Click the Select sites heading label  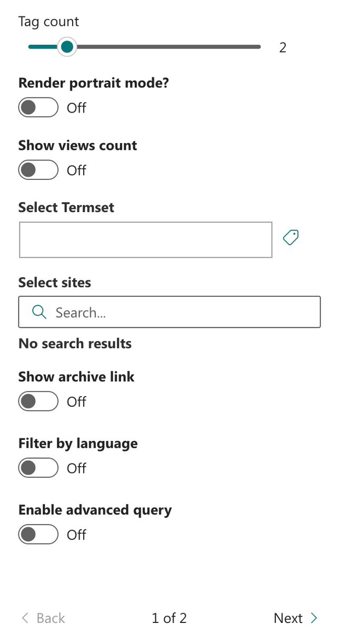[x=54, y=283]
